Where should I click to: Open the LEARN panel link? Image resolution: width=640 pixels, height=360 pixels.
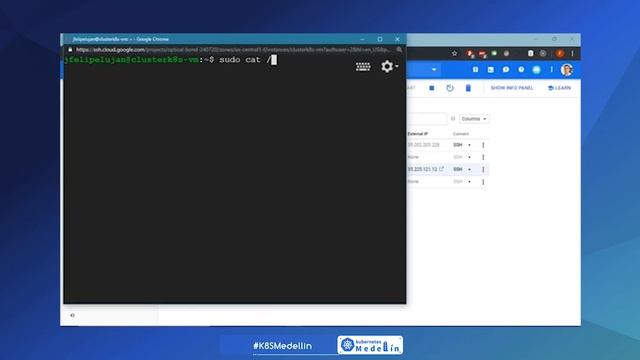[x=559, y=88]
